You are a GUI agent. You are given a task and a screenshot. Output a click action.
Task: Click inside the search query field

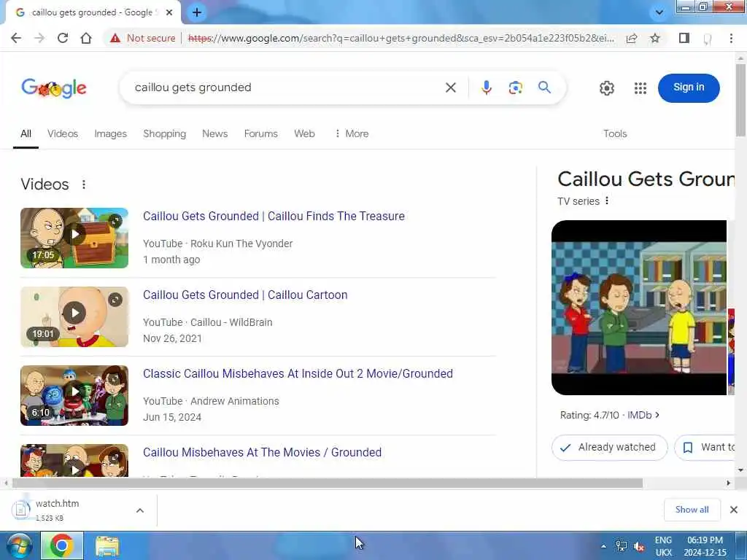pos(286,87)
